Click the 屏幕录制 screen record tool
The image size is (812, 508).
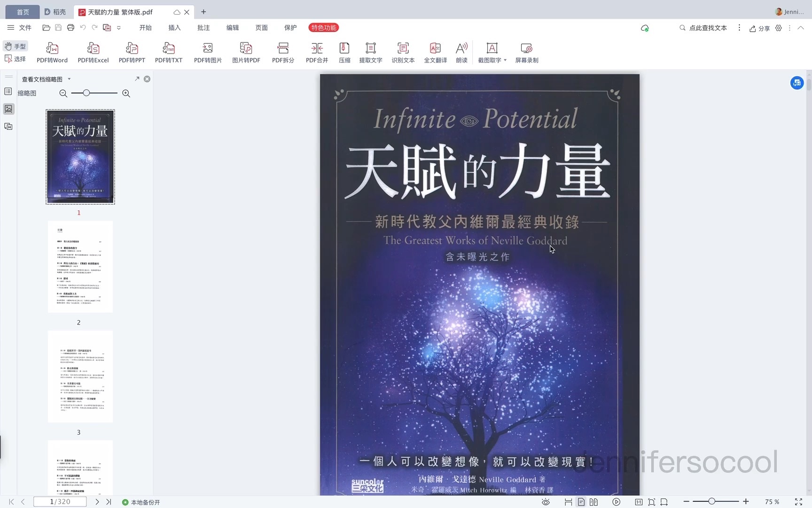(527, 53)
